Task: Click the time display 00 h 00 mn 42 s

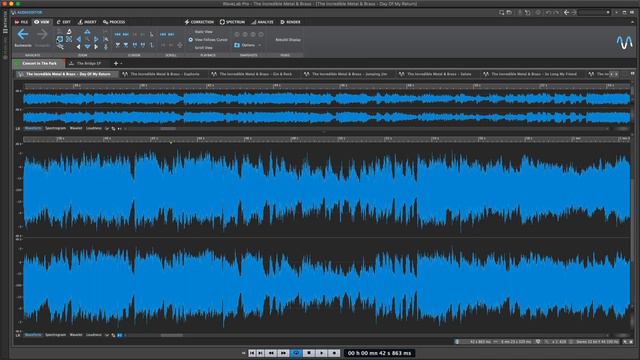Action: (x=379, y=353)
